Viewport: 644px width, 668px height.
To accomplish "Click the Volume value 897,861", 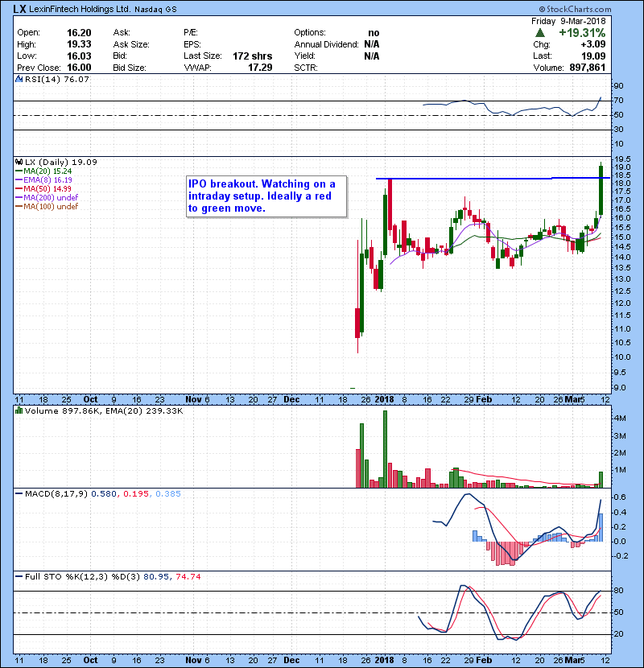I will tap(588, 68).
